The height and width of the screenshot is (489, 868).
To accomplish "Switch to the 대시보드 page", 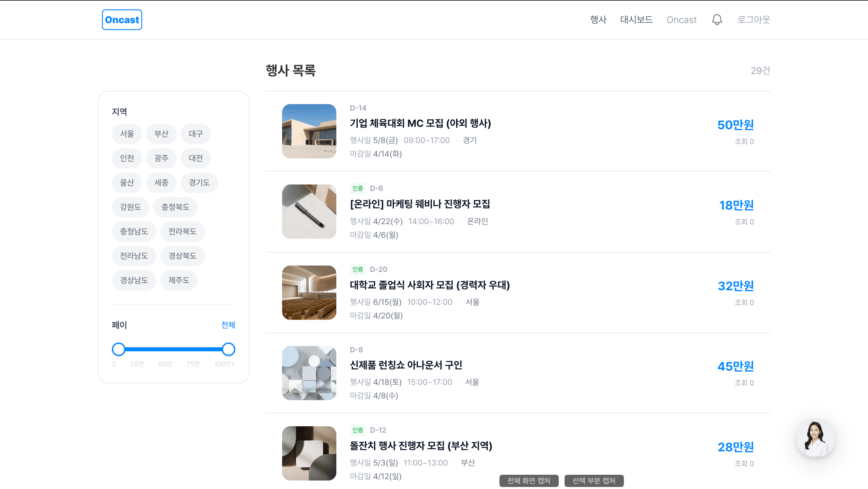I will click(x=636, y=20).
